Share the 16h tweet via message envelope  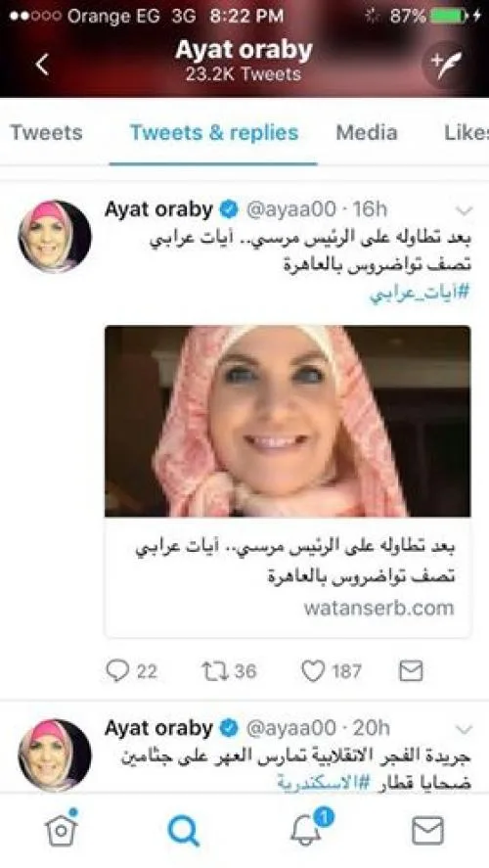click(x=411, y=671)
